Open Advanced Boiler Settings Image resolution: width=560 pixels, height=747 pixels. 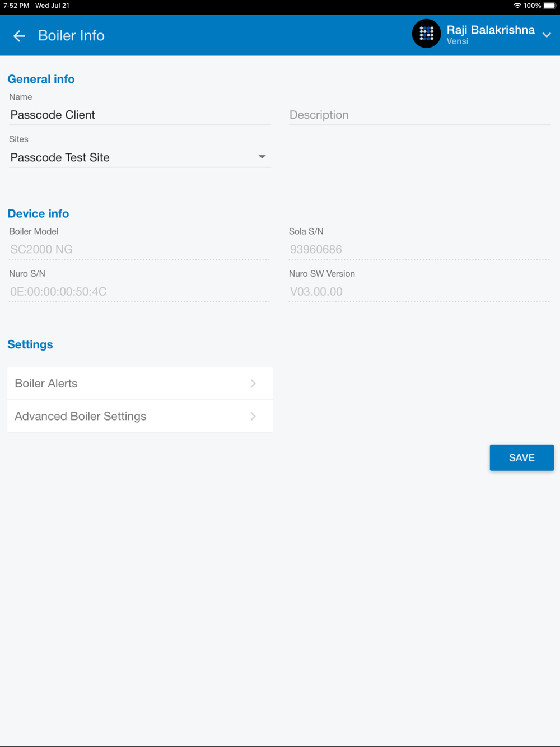click(x=129, y=416)
